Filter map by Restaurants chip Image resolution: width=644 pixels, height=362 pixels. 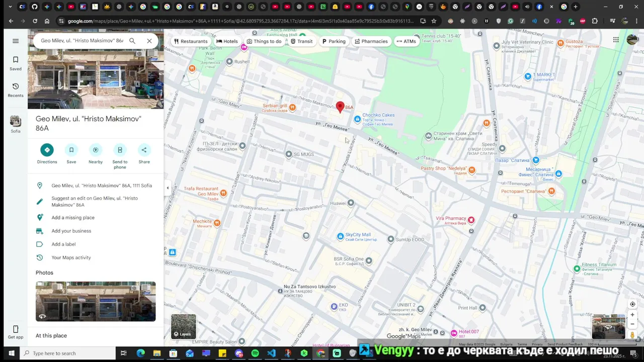tap(190, 41)
